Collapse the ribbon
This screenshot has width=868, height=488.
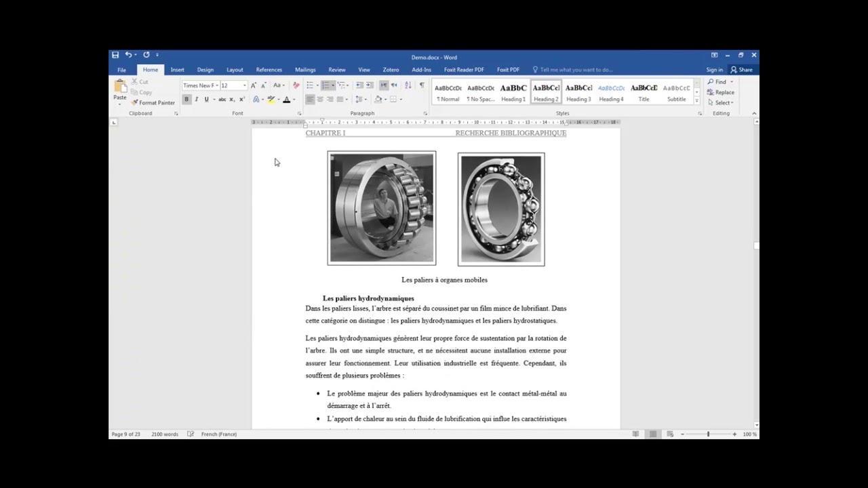pyautogui.click(x=755, y=114)
